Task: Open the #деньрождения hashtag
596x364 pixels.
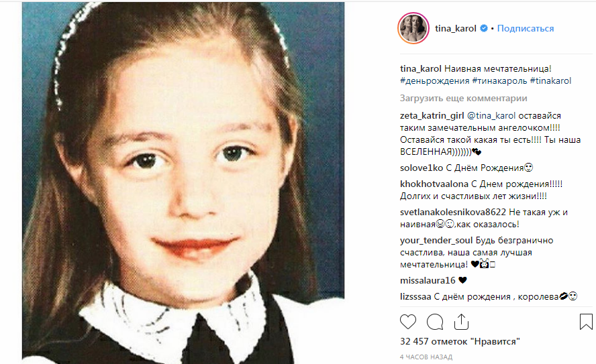Action: (434, 81)
